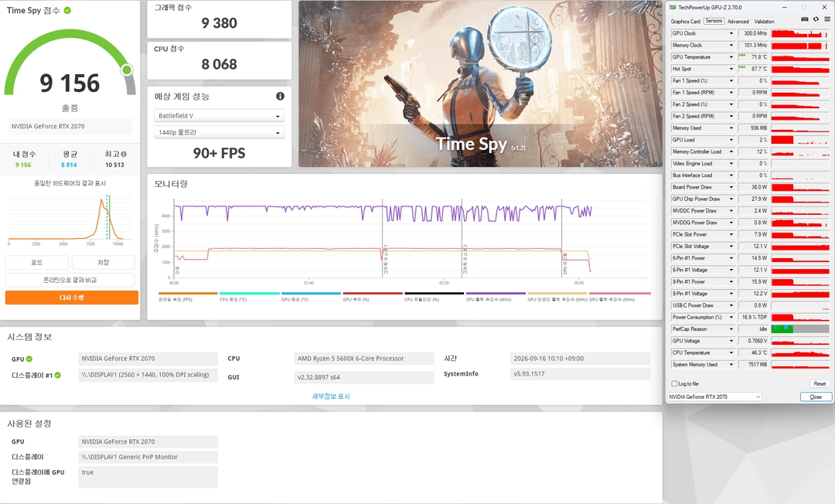Viewport: 835px width, 504px height.
Task: Click the 로드 (Load) button
Action: pyautogui.click(x=37, y=262)
